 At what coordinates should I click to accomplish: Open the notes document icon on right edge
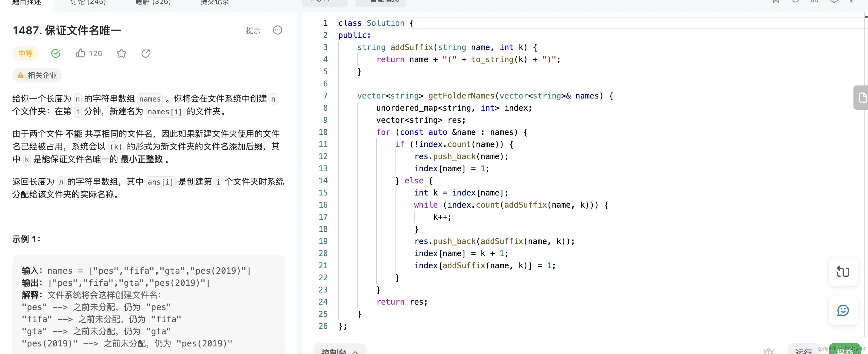[862, 98]
